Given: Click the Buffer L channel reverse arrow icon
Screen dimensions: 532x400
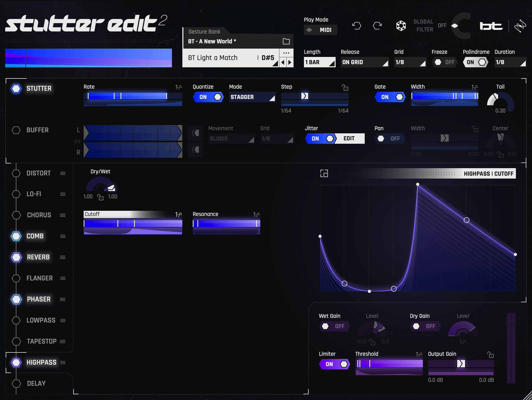Looking at the screenshot, I should pyautogui.click(x=195, y=133).
